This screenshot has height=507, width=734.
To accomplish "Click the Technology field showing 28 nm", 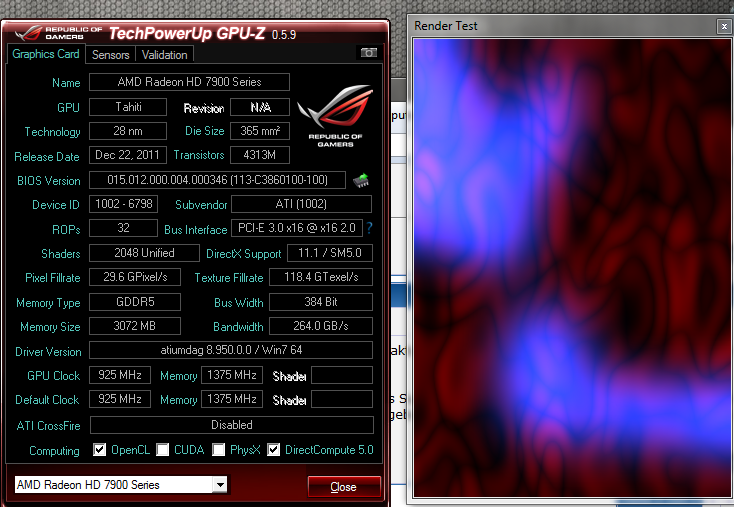I will (128, 131).
